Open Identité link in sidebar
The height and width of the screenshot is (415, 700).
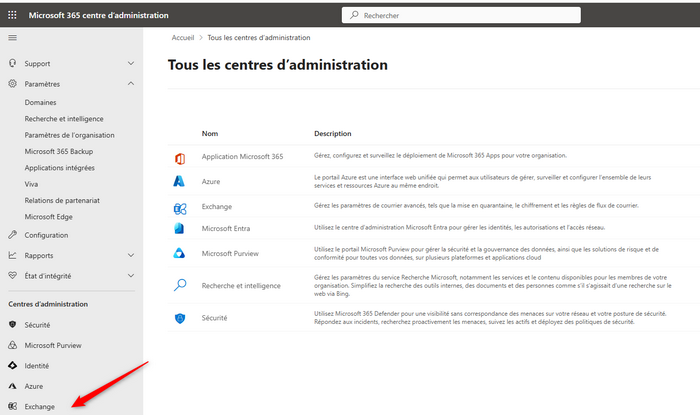tap(37, 366)
